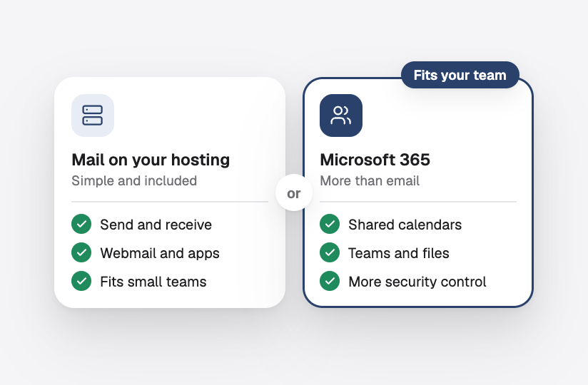Click the More than email subtitle

tap(370, 181)
